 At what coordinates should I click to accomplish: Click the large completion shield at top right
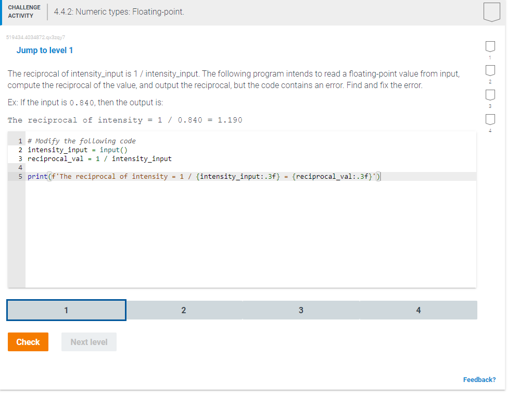click(x=491, y=11)
